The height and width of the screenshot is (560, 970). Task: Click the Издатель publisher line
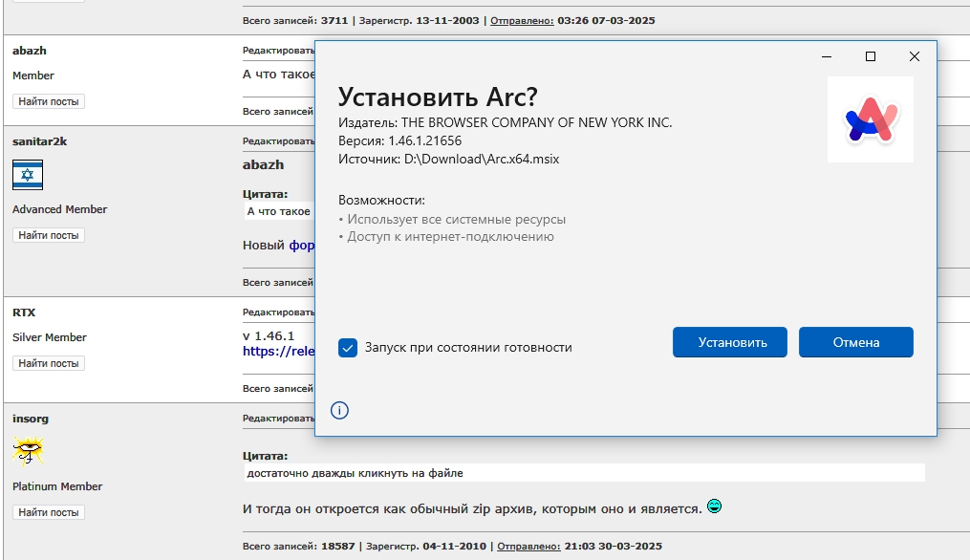tap(505, 122)
